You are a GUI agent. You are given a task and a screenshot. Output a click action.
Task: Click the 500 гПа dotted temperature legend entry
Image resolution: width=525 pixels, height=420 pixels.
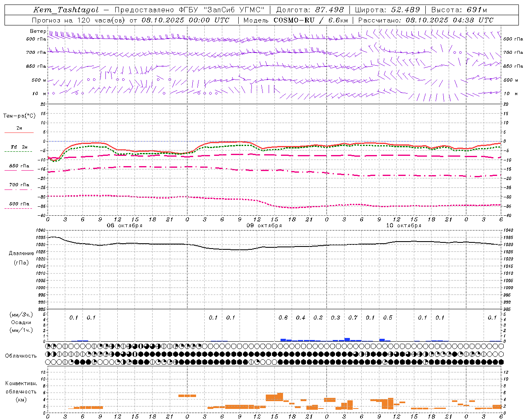(x=19, y=205)
